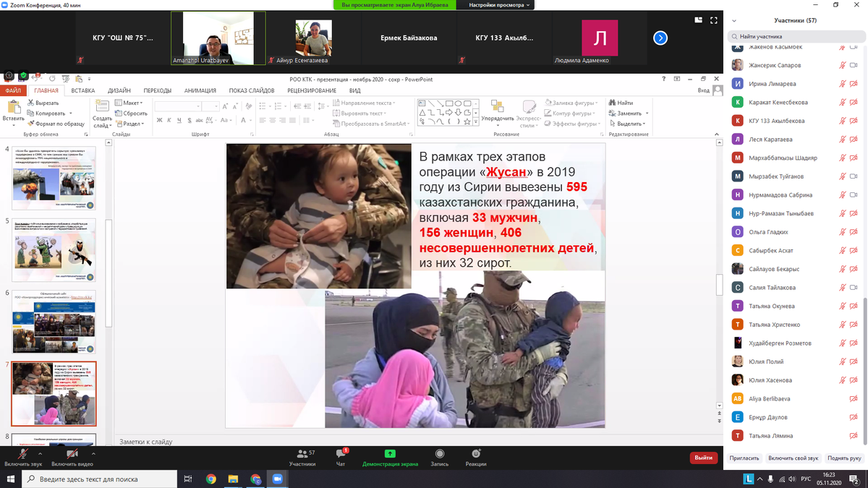Click the Участники icon in toolbar

(302, 456)
